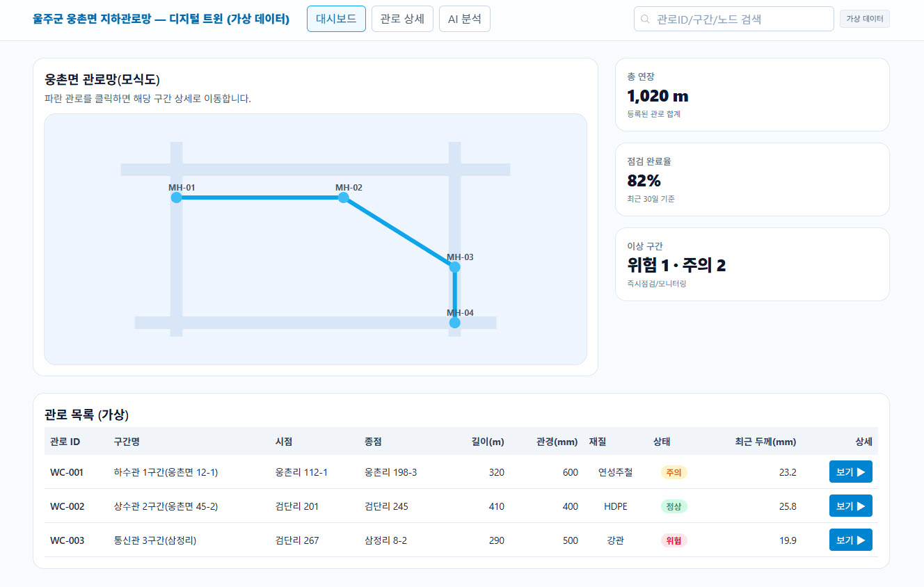Select the MH-02 manhole node
This screenshot has width=924, height=587.
coord(344,198)
